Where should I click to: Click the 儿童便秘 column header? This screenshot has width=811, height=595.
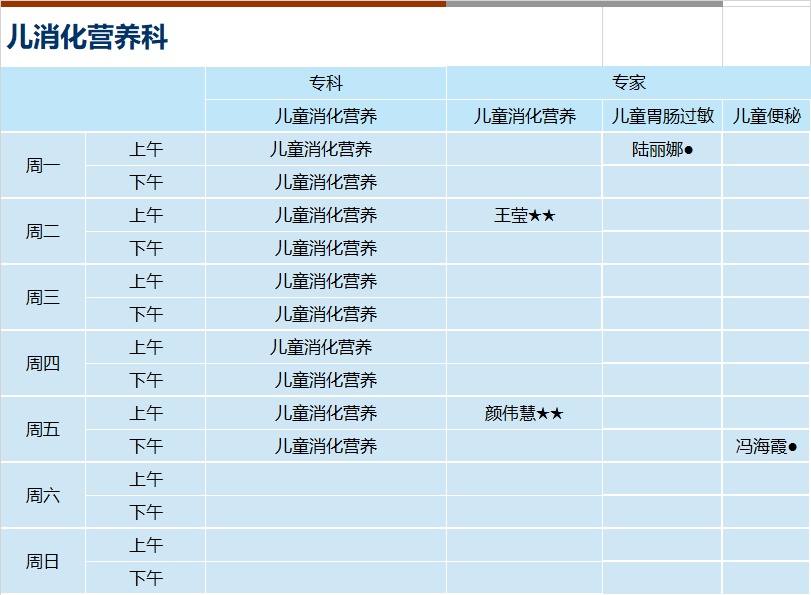767,116
